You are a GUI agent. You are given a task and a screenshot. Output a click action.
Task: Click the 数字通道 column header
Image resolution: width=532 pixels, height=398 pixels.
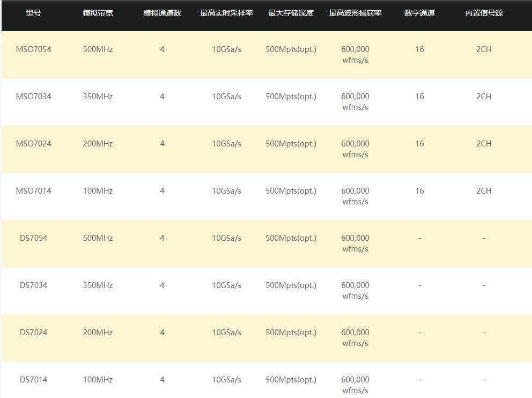pos(420,13)
